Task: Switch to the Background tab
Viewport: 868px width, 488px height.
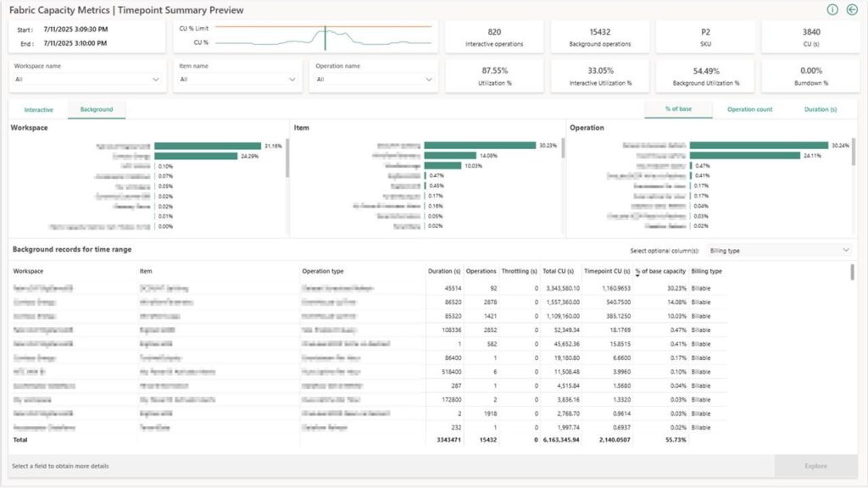Action: 97,109
